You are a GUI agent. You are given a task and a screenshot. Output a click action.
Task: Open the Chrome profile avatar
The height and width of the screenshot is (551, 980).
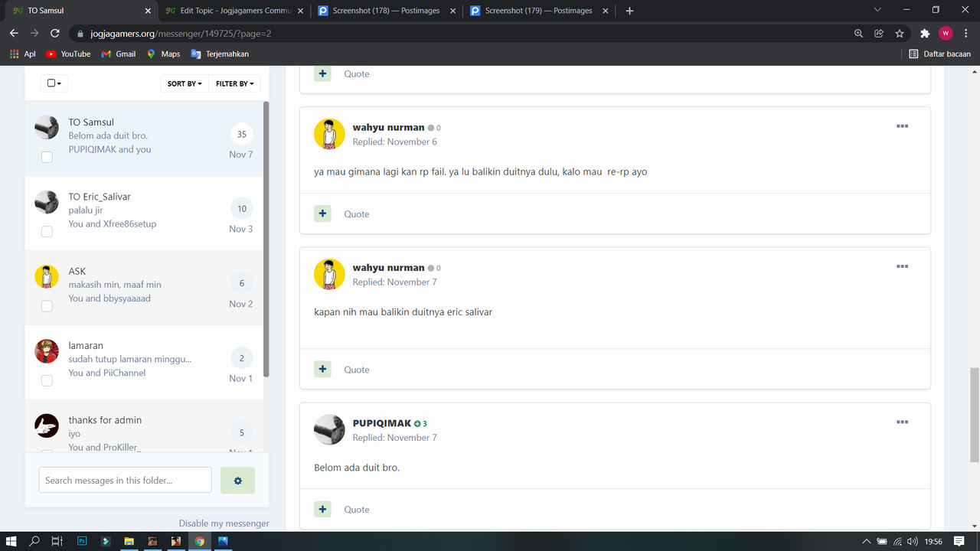(x=946, y=34)
